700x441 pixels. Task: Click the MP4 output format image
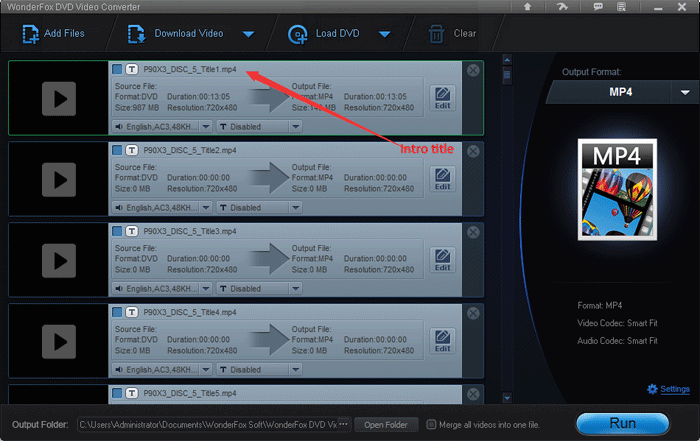coord(617,190)
